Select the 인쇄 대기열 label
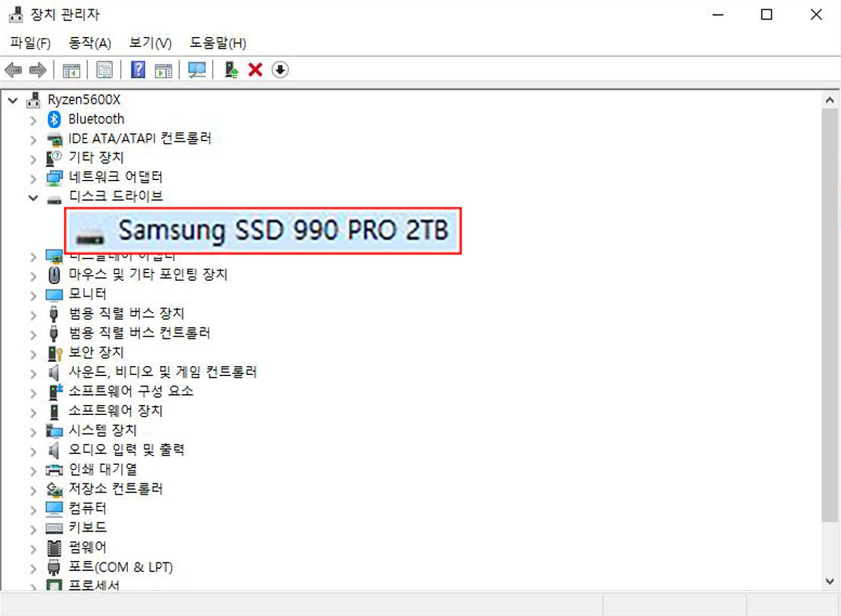 (103, 469)
